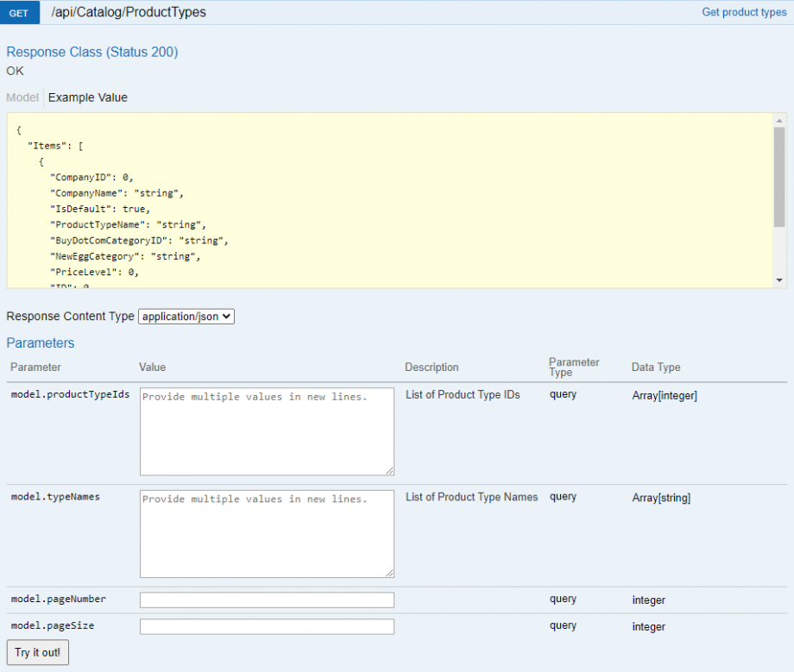Switch to the Model tab
Screen dimensions: 794x672
coord(22,97)
